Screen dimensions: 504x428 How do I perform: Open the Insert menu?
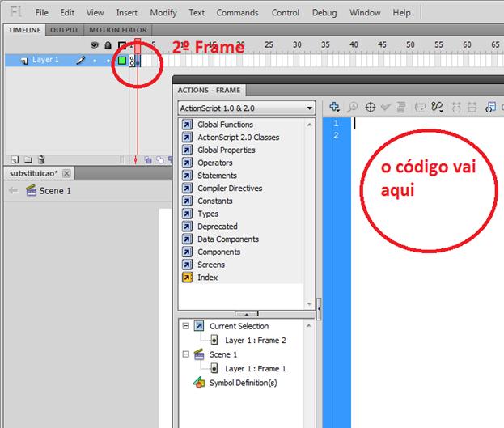(x=127, y=13)
